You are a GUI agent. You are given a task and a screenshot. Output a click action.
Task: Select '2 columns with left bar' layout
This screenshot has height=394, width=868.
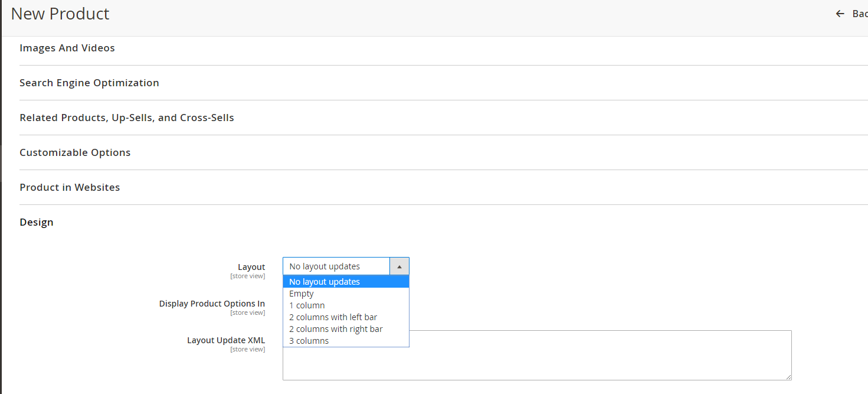click(333, 317)
